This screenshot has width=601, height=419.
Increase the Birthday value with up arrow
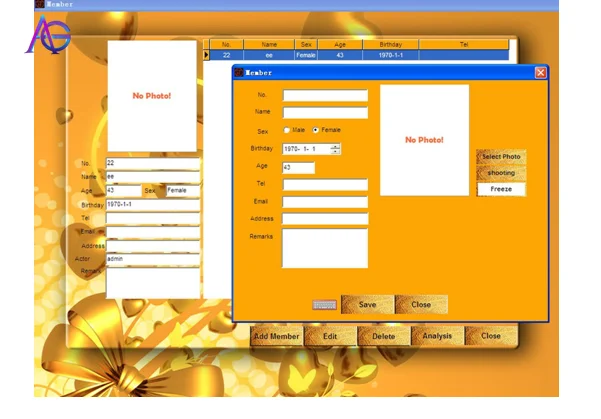point(335,146)
